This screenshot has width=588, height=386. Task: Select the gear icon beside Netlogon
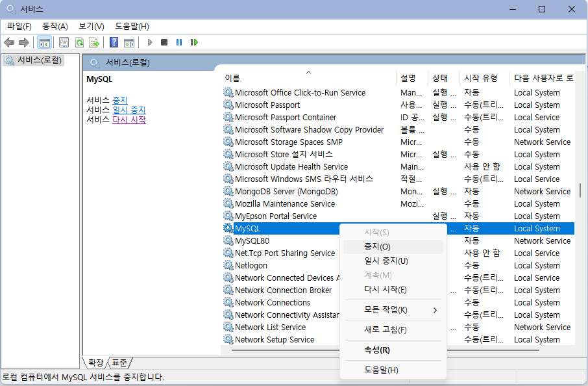pyautogui.click(x=228, y=266)
